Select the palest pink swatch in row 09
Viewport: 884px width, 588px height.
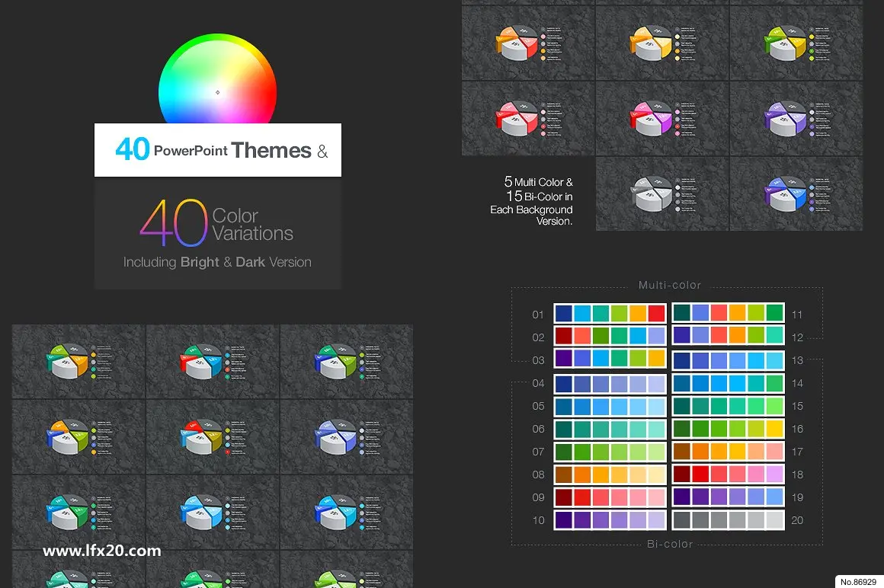pyautogui.click(x=656, y=498)
